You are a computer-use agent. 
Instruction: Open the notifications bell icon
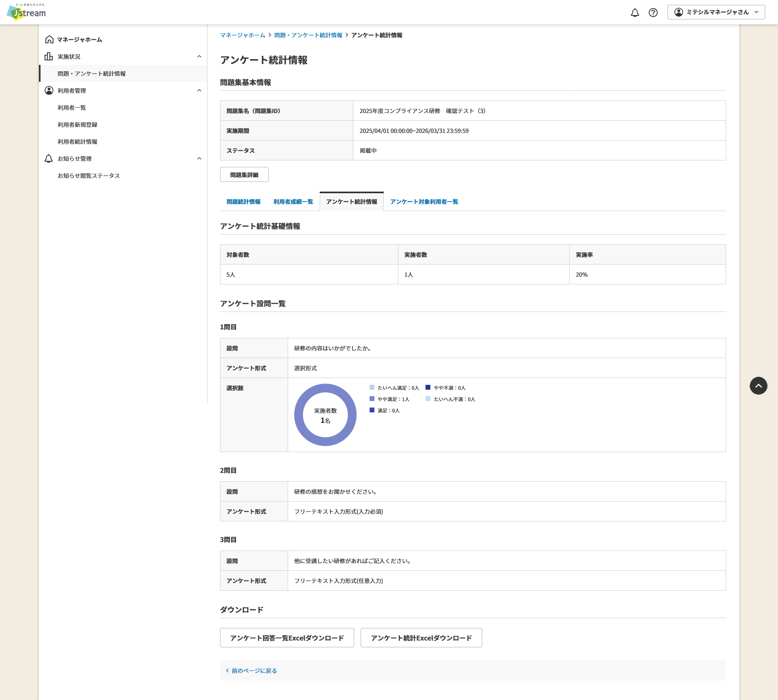(635, 13)
